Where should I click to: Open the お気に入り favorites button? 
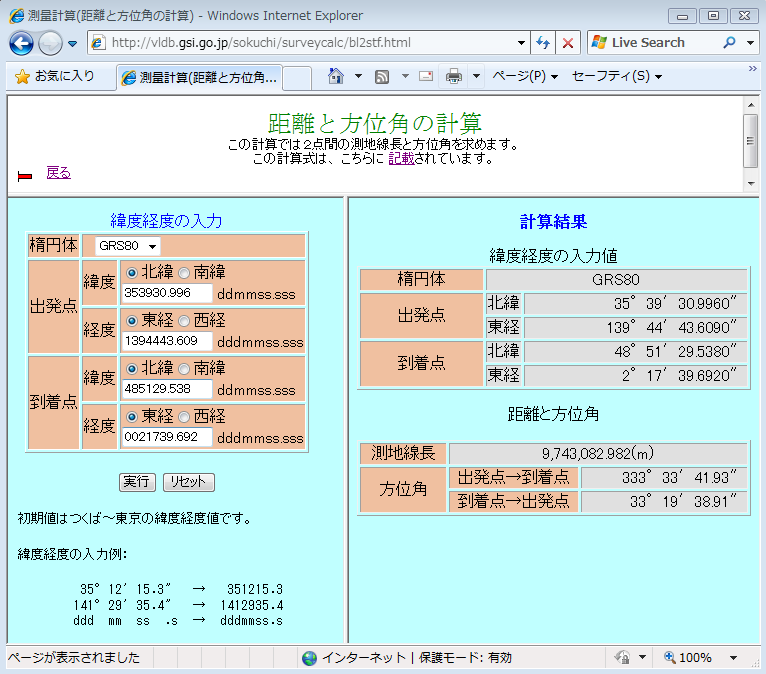(x=55, y=76)
